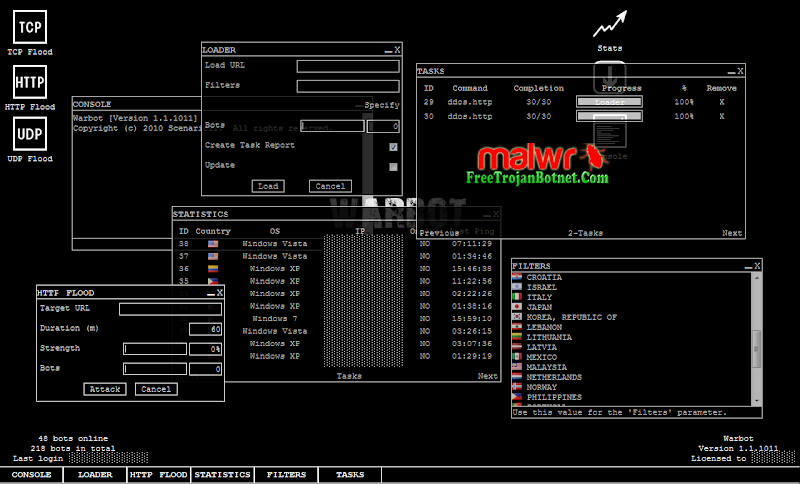800x484 pixels.
Task: Remove task 30 using its X
Action: point(721,116)
